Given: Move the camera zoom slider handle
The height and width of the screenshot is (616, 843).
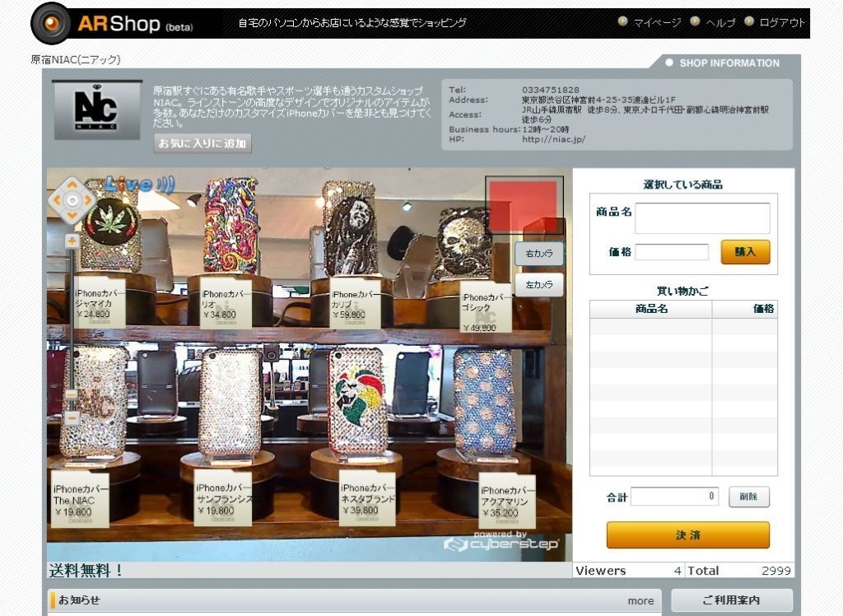Looking at the screenshot, I should pyautogui.click(x=72, y=394).
